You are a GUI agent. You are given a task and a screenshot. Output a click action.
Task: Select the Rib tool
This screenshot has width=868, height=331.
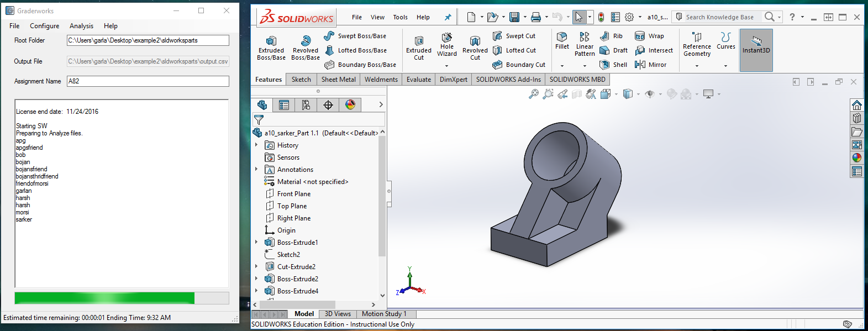tap(611, 36)
